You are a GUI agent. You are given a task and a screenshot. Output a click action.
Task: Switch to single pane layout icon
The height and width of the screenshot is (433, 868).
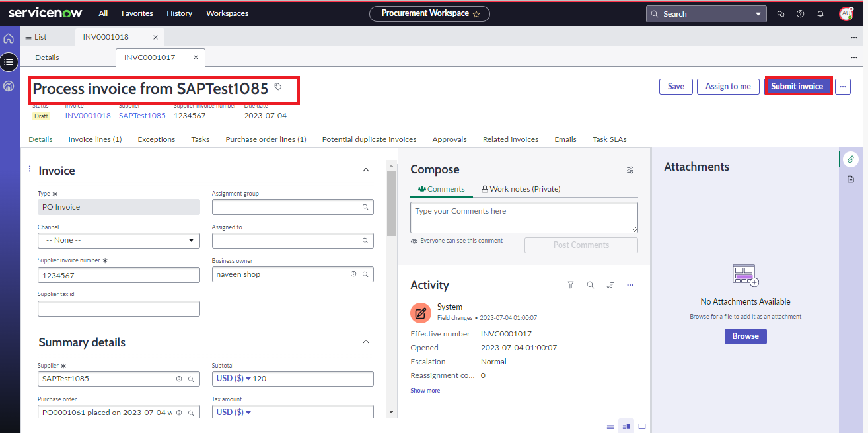(642, 426)
